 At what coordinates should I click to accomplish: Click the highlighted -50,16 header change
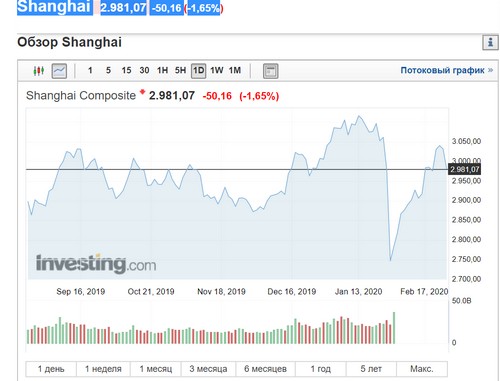pyautogui.click(x=166, y=8)
